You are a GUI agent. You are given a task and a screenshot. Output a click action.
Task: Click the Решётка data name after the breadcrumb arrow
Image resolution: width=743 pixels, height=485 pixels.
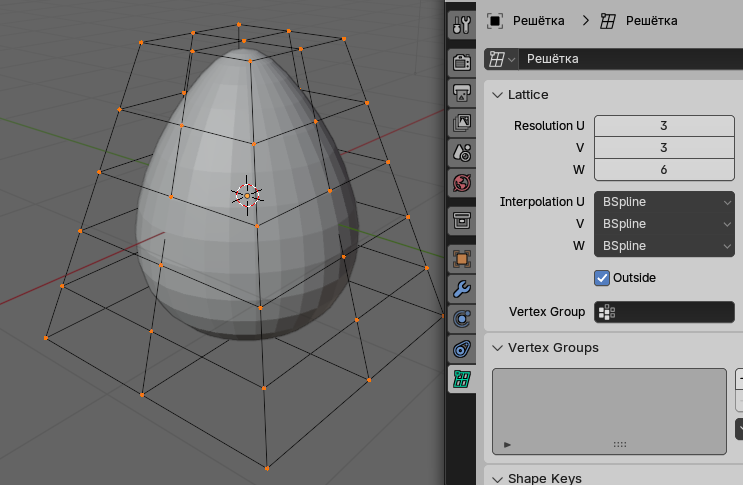tap(652, 21)
